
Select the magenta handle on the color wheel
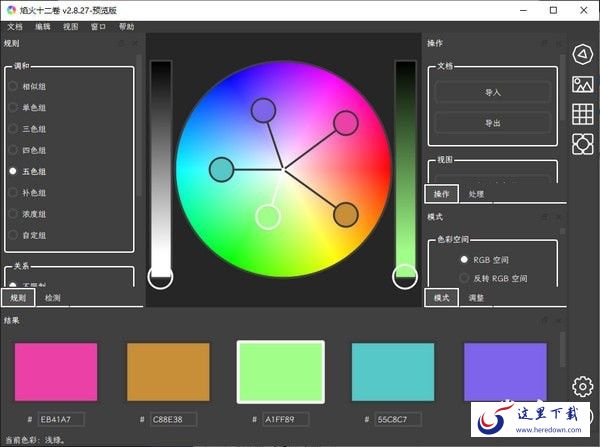point(345,122)
